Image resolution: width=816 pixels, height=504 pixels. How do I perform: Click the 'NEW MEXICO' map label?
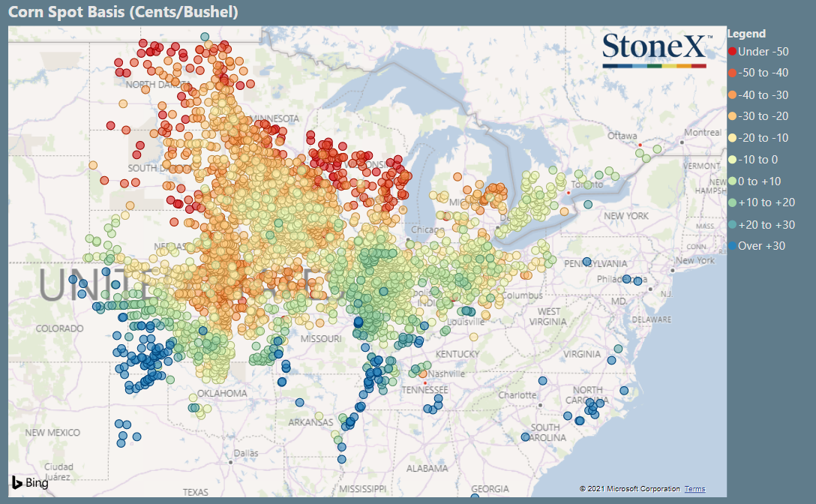pyautogui.click(x=52, y=433)
